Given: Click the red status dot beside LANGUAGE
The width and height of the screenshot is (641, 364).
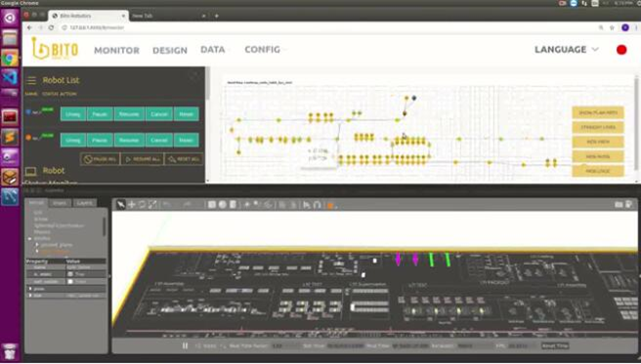Looking at the screenshot, I should point(621,50).
